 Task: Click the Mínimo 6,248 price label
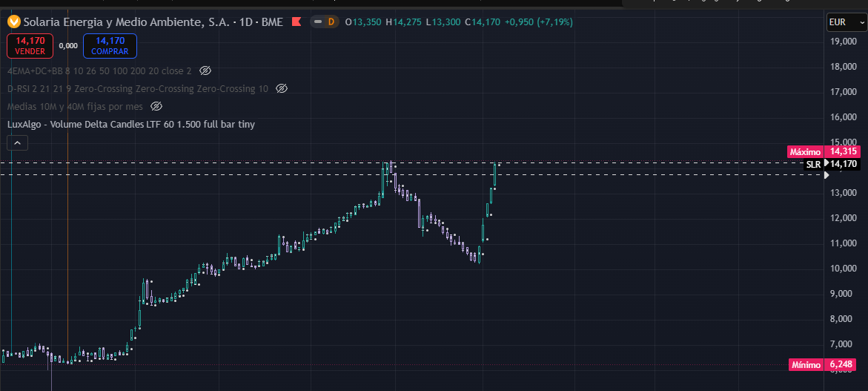click(823, 365)
